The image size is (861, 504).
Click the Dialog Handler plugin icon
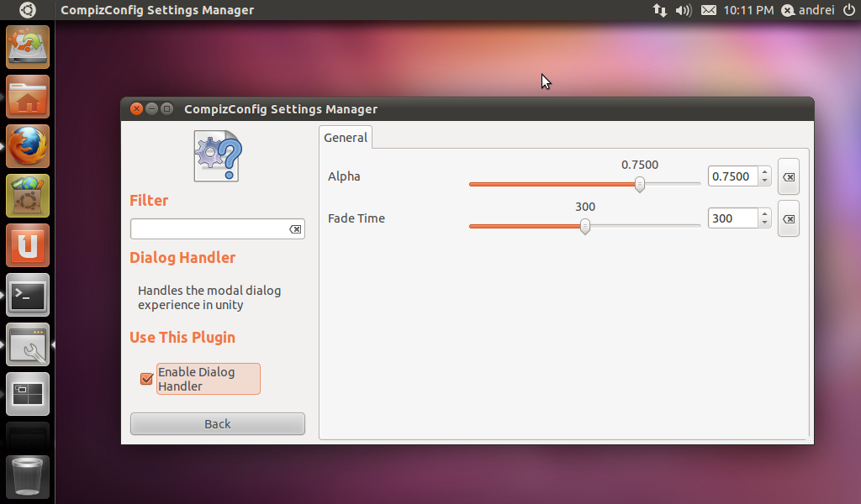pyautogui.click(x=218, y=155)
